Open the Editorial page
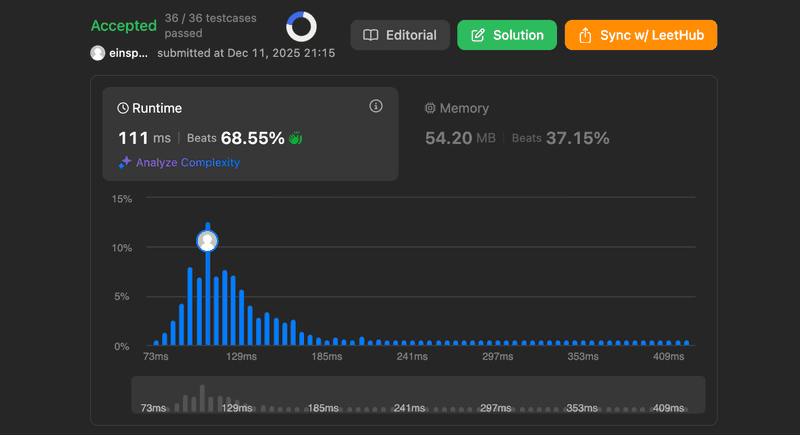 click(400, 35)
